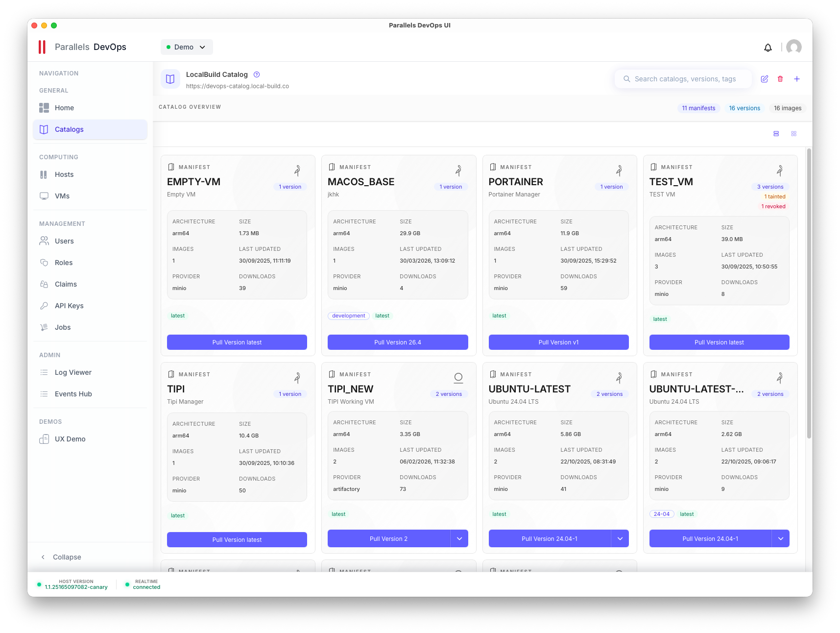This screenshot has height=633, width=840.
Task: Click the 1 tainted label
Action: (x=775, y=196)
